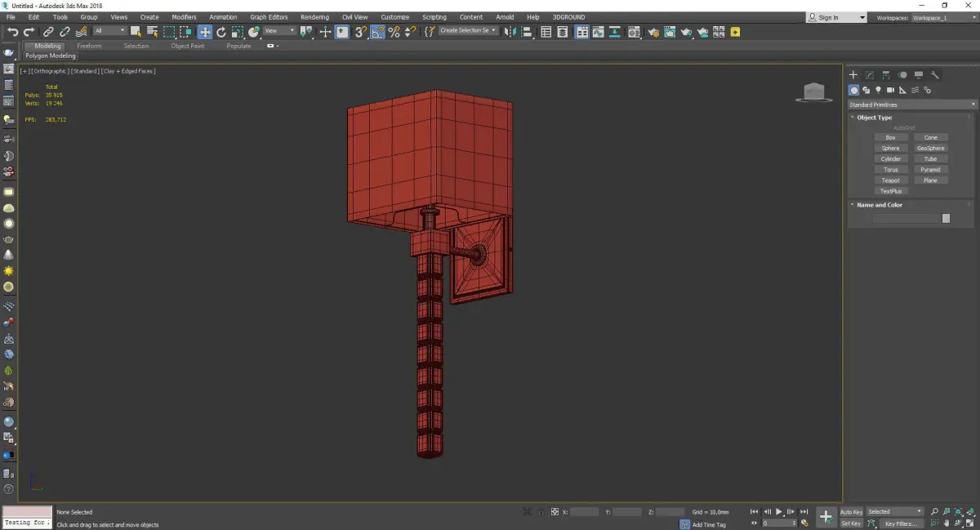Image resolution: width=980 pixels, height=530 pixels.
Task: Click the Align tool icon
Action: point(528,32)
